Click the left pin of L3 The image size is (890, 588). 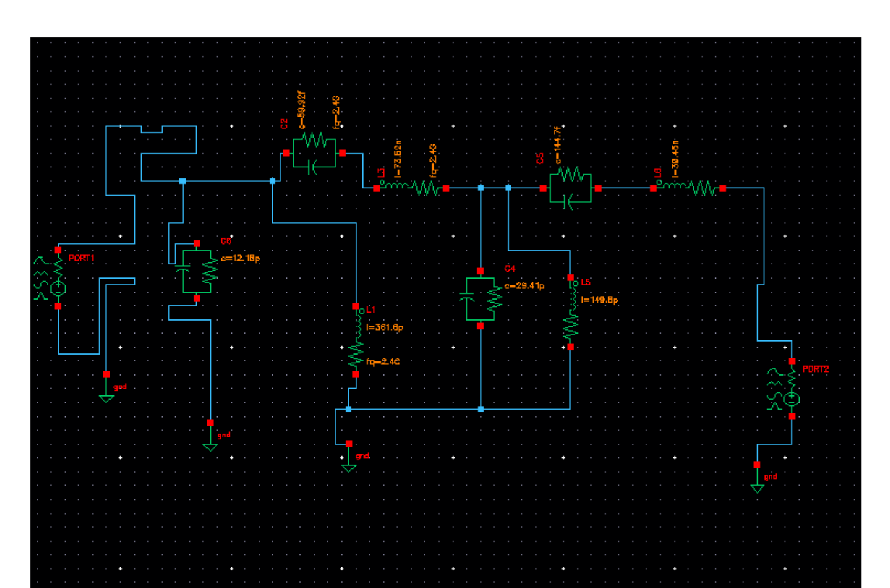376,188
